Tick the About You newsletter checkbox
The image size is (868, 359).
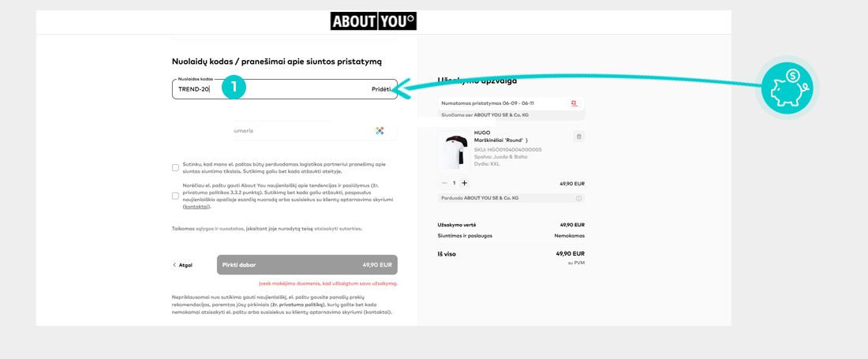175,196
